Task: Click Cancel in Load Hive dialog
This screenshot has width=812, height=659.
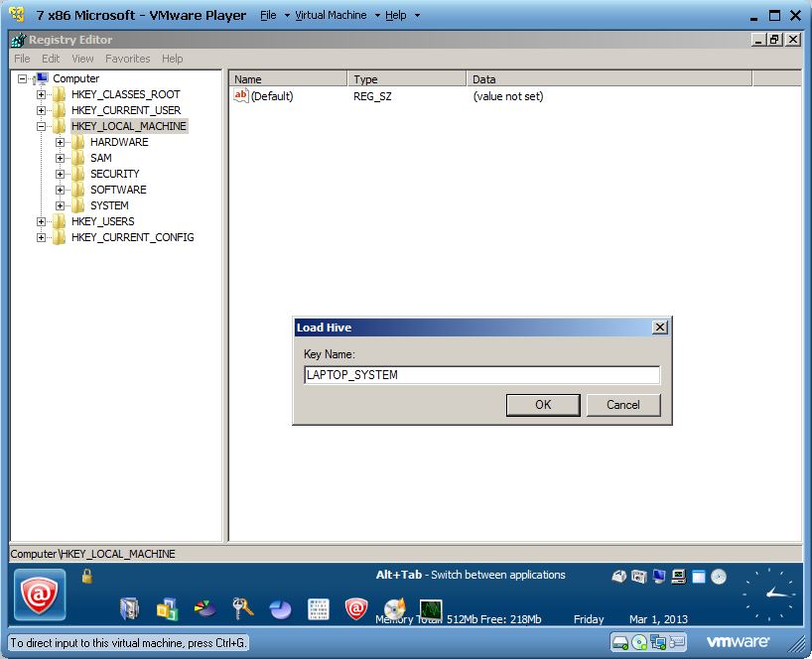Action: click(623, 405)
